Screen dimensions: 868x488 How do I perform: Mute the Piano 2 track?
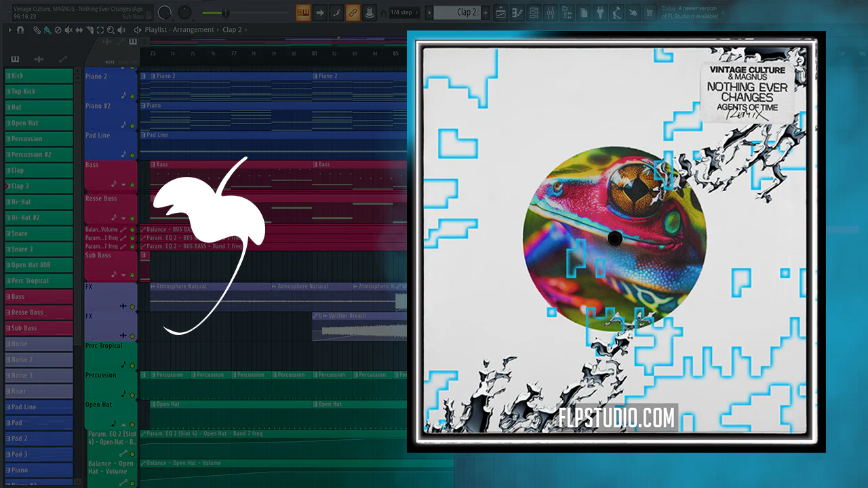(132, 96)
